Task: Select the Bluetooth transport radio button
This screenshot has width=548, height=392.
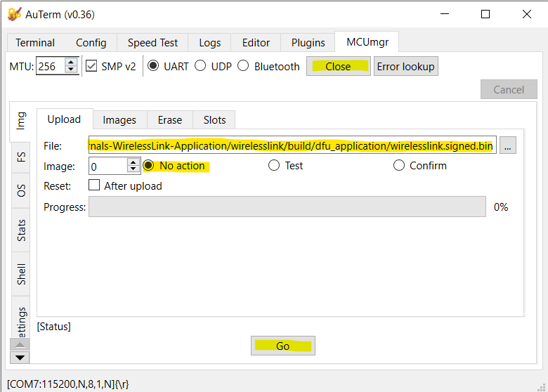Action: click(x=243, y=65)
